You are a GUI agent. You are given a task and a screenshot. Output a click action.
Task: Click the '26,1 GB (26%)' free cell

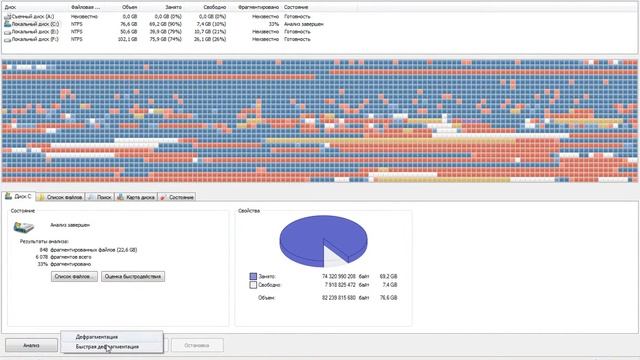pos(210,40)
